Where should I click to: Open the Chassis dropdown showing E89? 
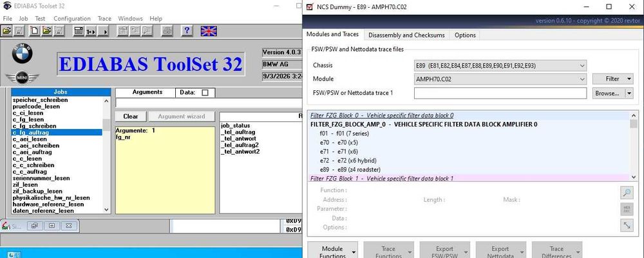coord(500,65)
